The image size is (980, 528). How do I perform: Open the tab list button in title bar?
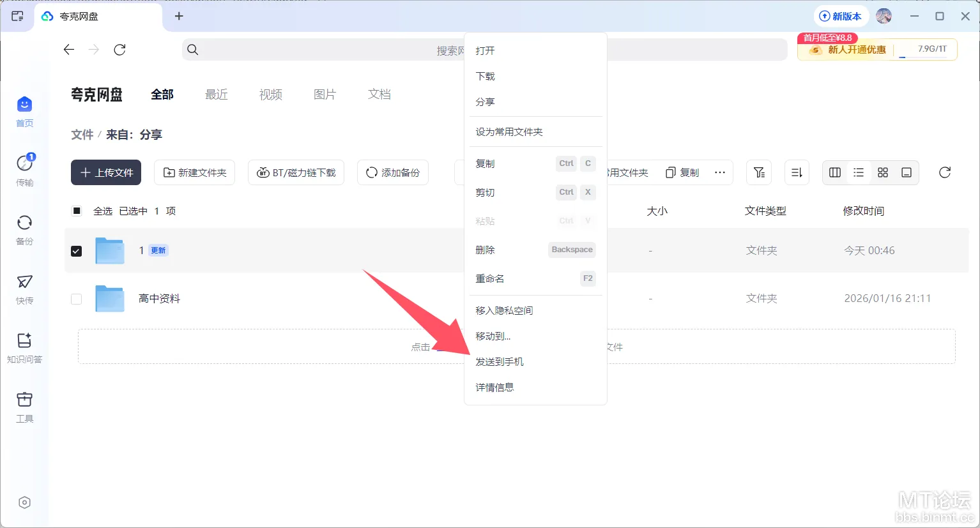coord(17,16)
